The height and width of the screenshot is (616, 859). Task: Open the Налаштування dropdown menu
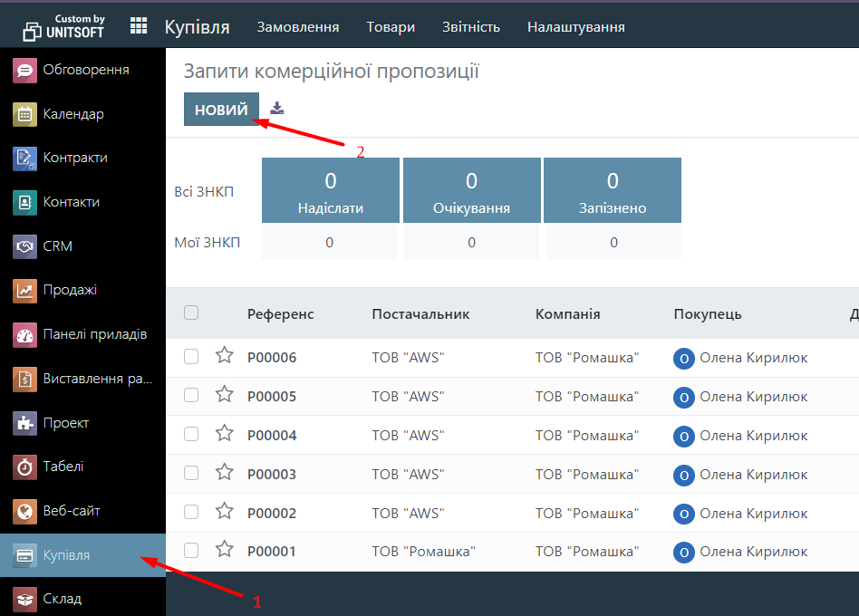pos(575,27)
